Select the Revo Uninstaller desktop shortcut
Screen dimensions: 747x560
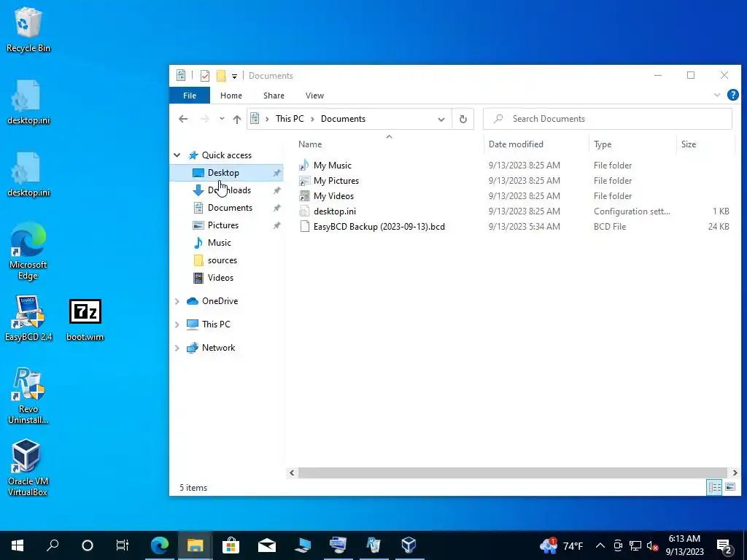pyautogui.click(x=28, y=395)
